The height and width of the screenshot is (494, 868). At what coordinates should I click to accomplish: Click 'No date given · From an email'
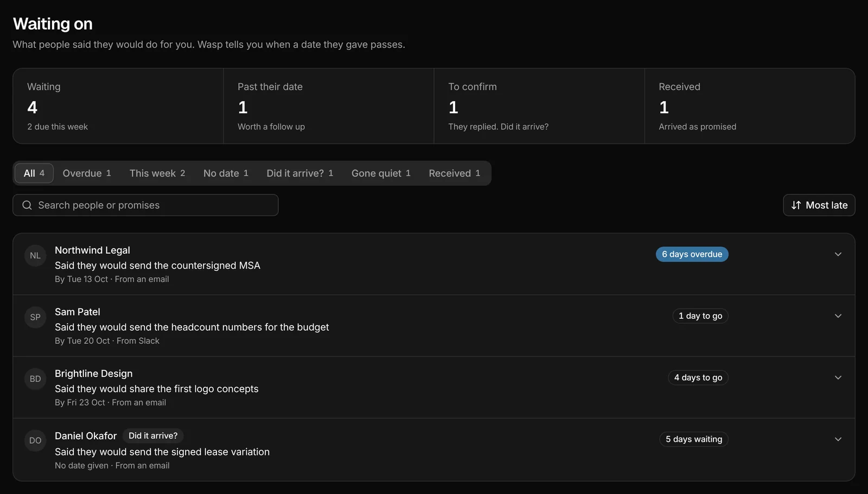tap(112, 466)
